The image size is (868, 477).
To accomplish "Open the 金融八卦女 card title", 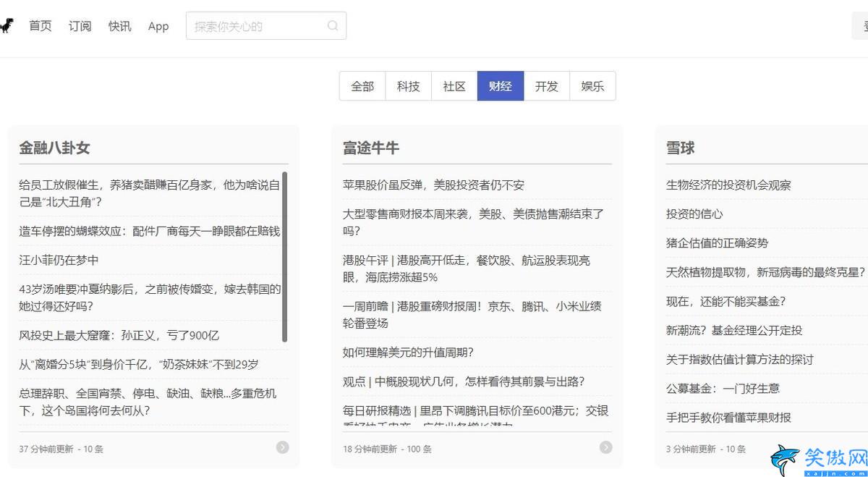I will pos(54,148).
